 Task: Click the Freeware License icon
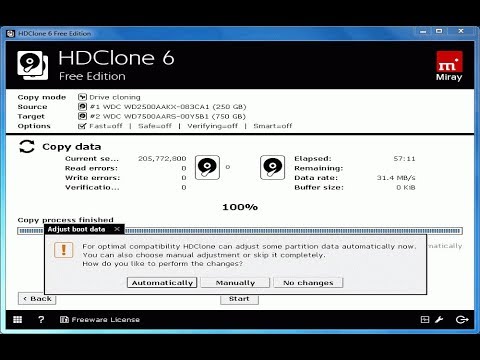tap(64, 320)
